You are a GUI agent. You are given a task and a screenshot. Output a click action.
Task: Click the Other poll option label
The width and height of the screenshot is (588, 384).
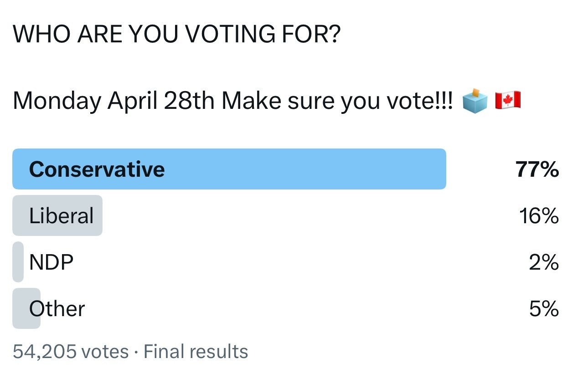point(57,309)
